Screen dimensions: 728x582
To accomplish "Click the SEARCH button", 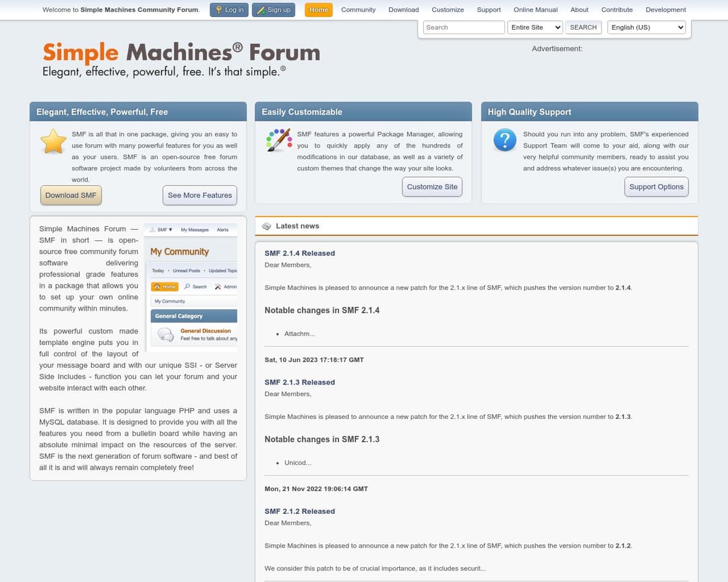I will click(583, 28).
